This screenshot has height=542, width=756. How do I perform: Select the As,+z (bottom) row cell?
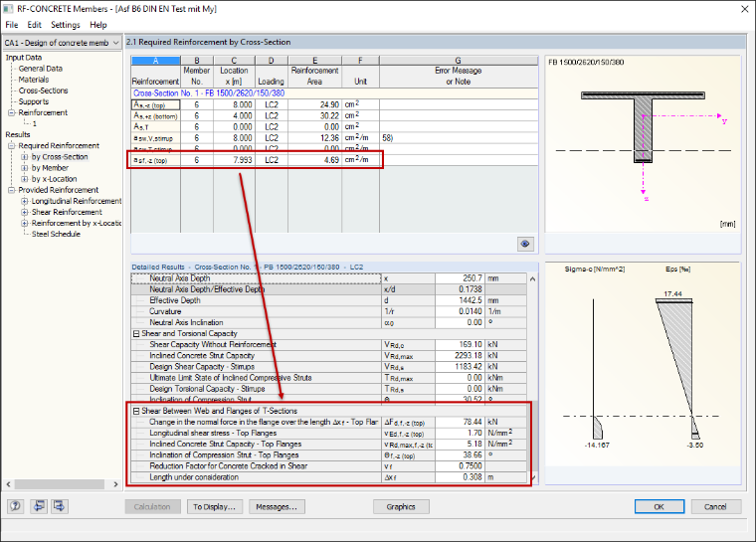(x=156, y=115)
